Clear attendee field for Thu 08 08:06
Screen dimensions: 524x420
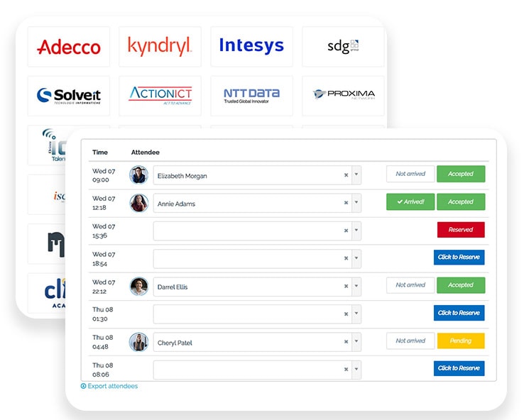point(346,369)
